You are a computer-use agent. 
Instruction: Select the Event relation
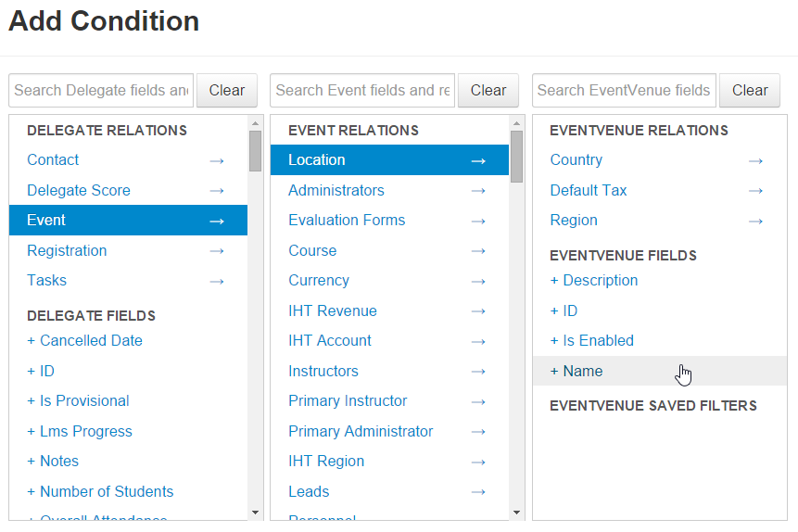tap(128, 220)
